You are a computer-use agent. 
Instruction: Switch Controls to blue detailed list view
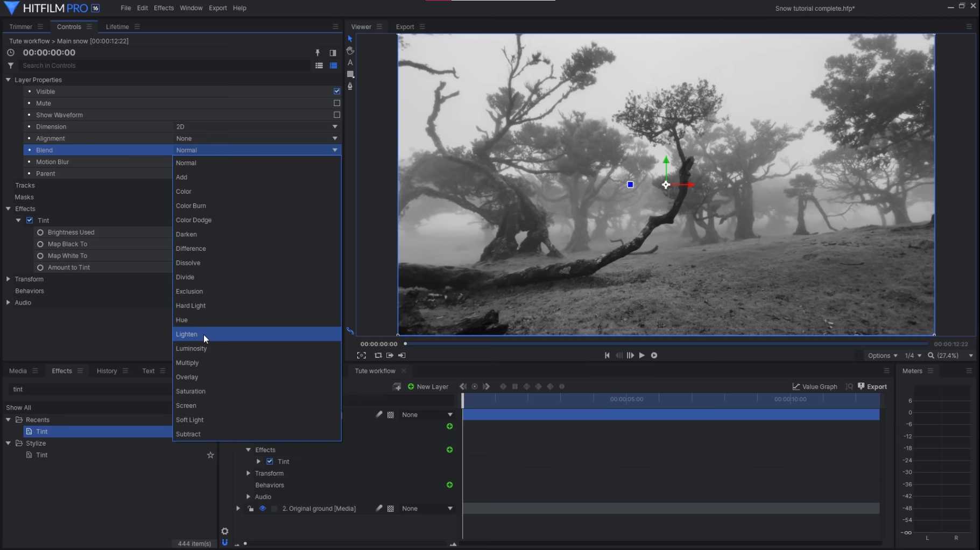point(334,66)
